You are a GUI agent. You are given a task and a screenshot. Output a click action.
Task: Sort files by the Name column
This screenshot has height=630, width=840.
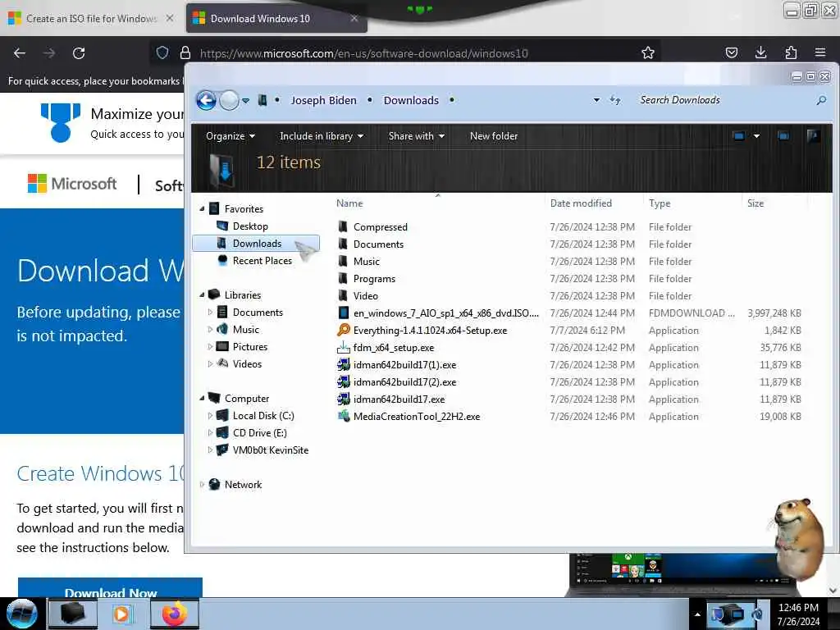[349, 203]
